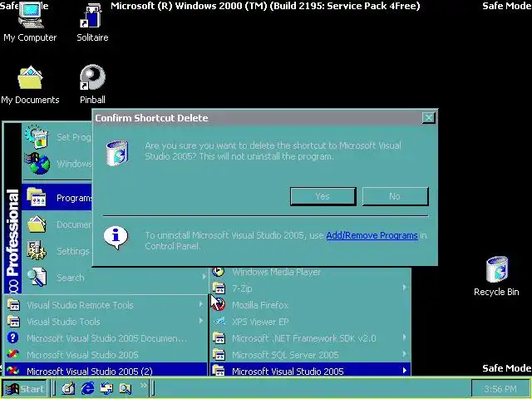
Task: Cancel deletion with the No button
Action: 396,196
